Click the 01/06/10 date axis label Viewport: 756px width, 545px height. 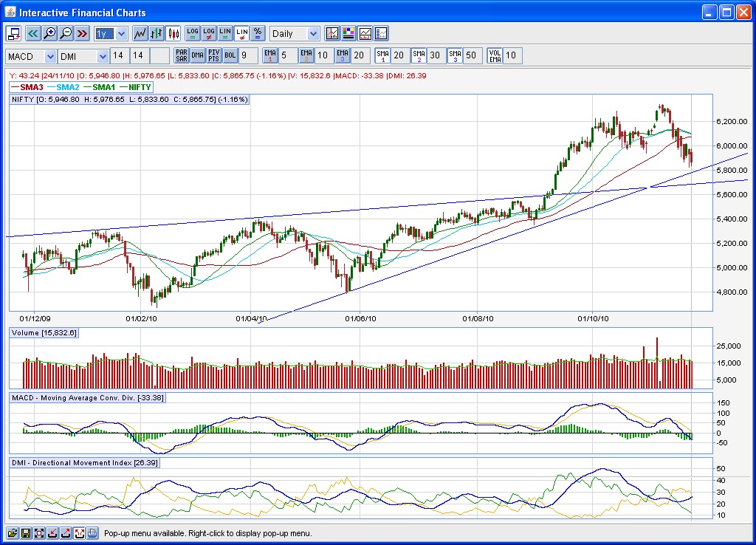(x=360, y=319)
